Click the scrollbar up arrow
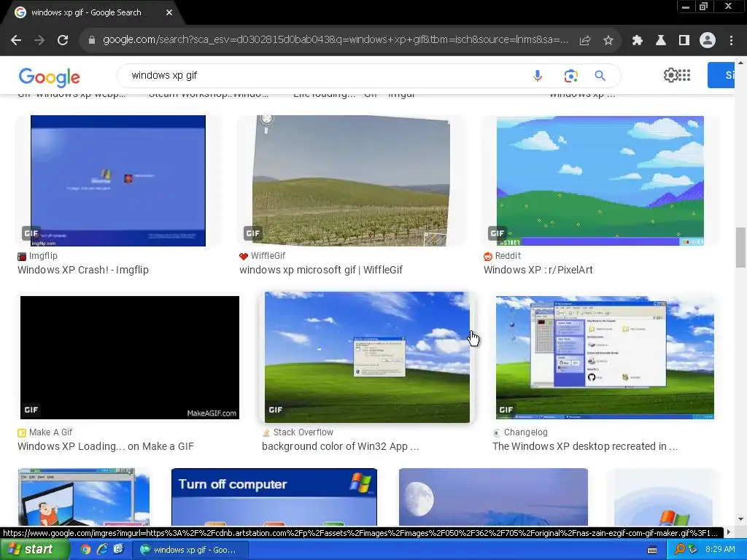Image resolution: width=747 pixels, height=560 pixels. tap(740, 63)
